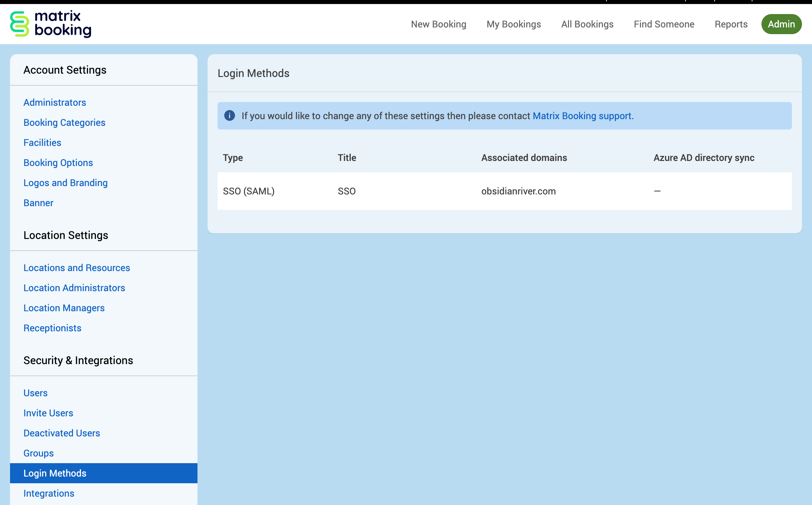The width and height of the screenshot is (812, 505).
Task: Open All Bookings
Action: pyautogui.click(x=587, y=24)
